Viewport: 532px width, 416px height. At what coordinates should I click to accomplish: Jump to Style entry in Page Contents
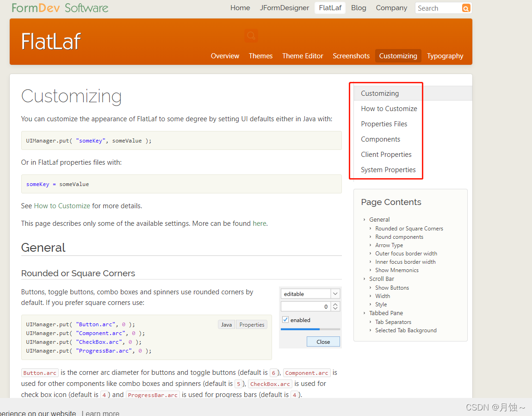[381, 304]
